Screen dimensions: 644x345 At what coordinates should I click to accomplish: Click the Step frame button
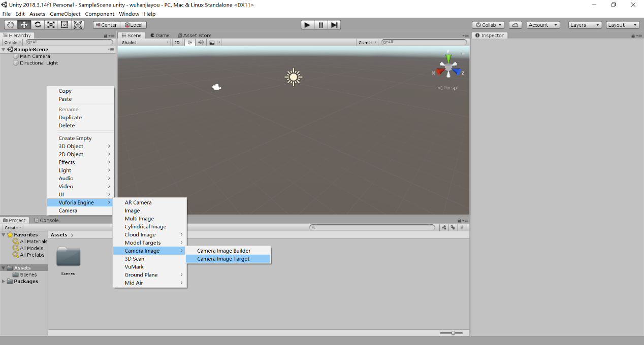334,25
